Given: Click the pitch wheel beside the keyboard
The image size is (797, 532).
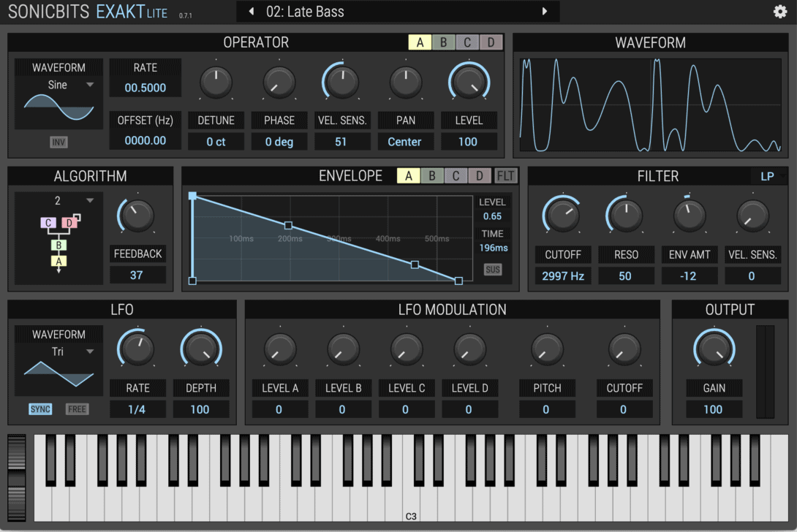Looking at the screenshot, I should (x=17, y=477).
